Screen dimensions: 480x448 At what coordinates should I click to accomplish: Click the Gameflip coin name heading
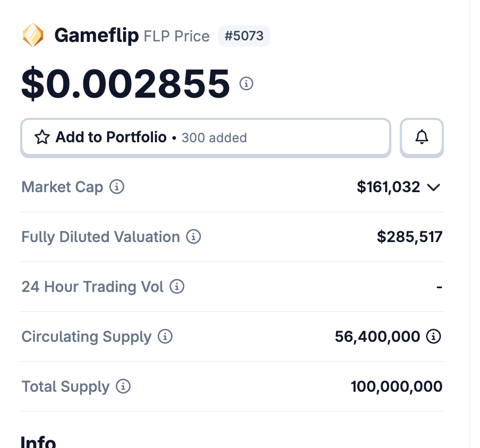(x=96, y=36)
